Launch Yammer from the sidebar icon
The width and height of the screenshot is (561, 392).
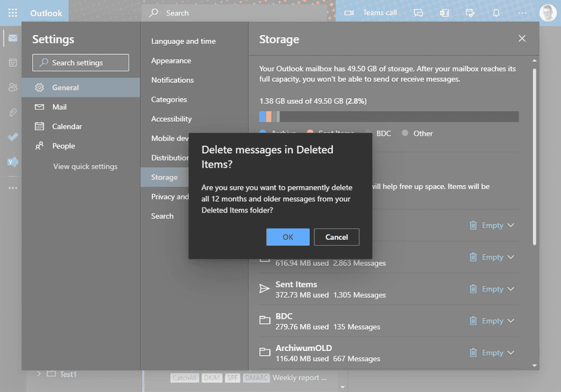click(x=13, y=162)
